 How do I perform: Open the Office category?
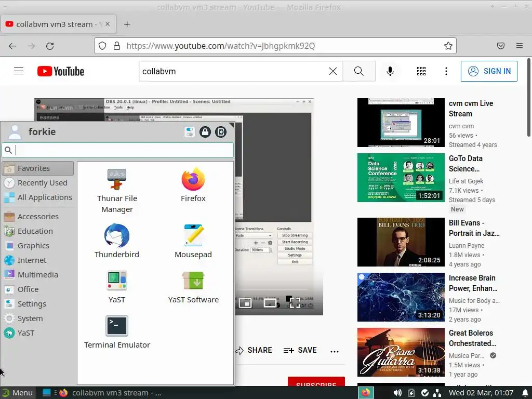pyautogui.click(x=37, y=289)
